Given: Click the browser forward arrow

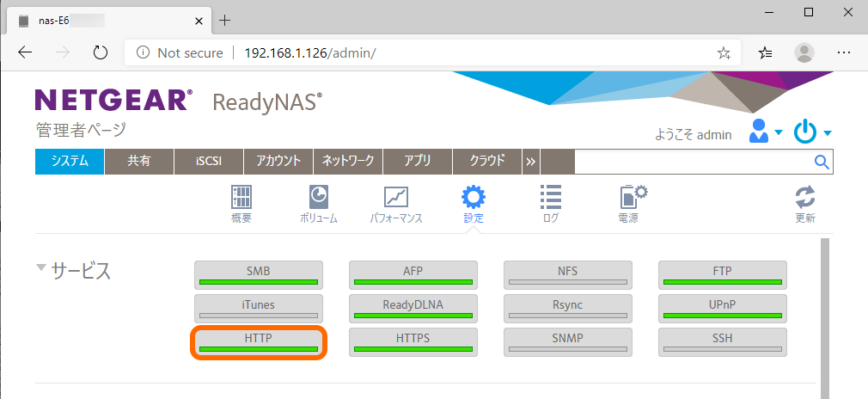Looking at the screenshot, I should coord(63,52).
